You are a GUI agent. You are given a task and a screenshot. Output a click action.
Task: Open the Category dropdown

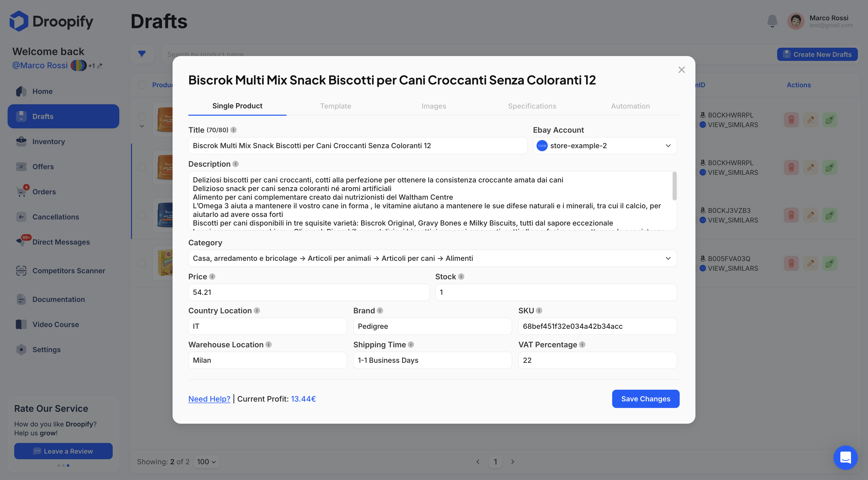(432, 258)
